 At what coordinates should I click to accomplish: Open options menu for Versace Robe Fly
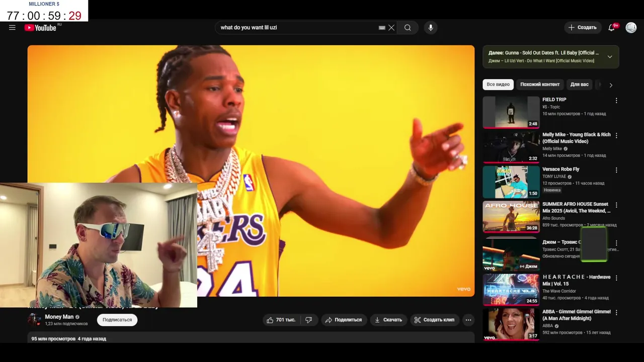point(616,170)
